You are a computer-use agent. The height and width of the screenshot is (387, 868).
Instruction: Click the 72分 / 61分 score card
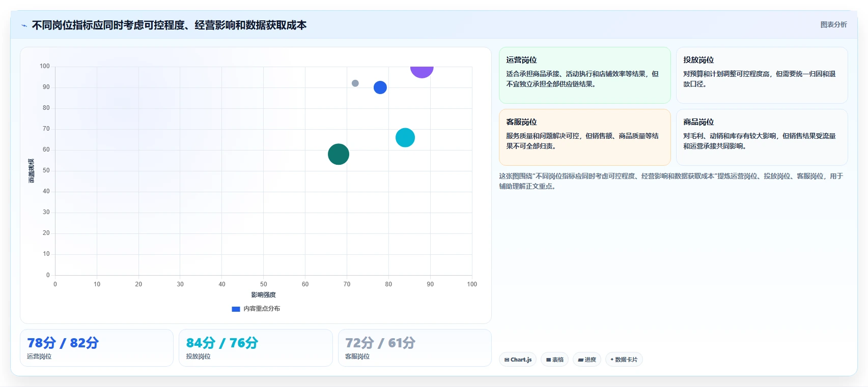tap(415, 348)
